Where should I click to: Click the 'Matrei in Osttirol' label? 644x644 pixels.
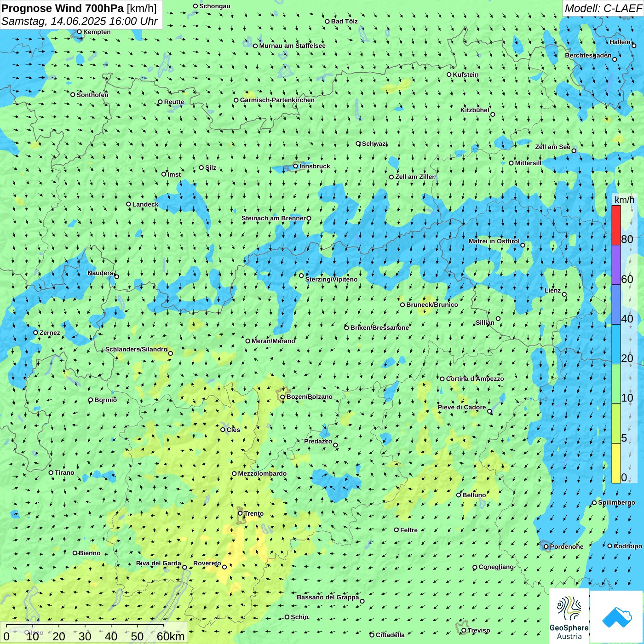coord(494,241)
